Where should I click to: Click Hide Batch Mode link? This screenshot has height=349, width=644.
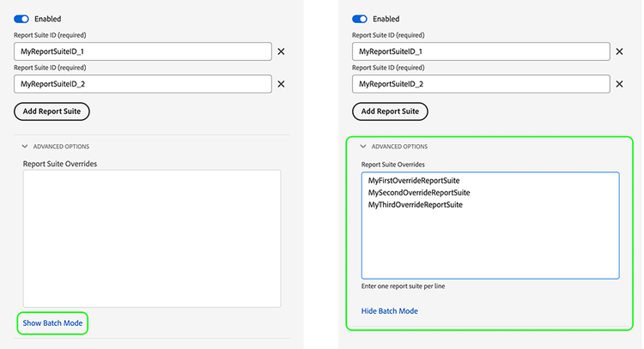(389, 311)
